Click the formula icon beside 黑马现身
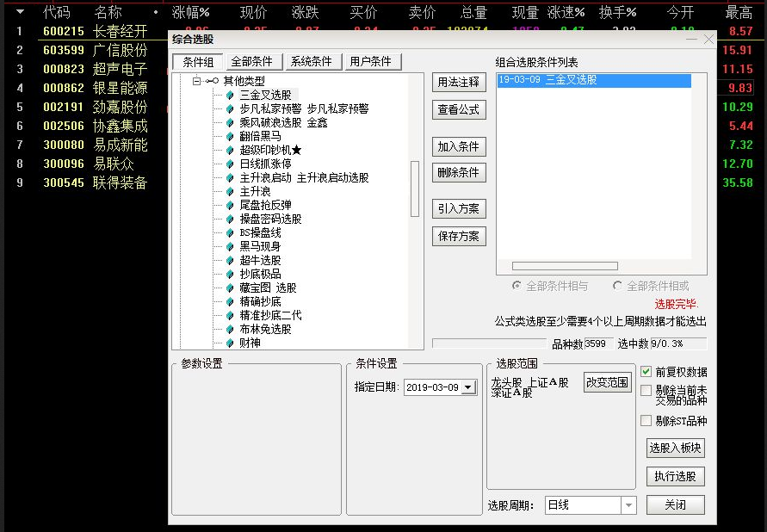 click(x=230, y=246)
